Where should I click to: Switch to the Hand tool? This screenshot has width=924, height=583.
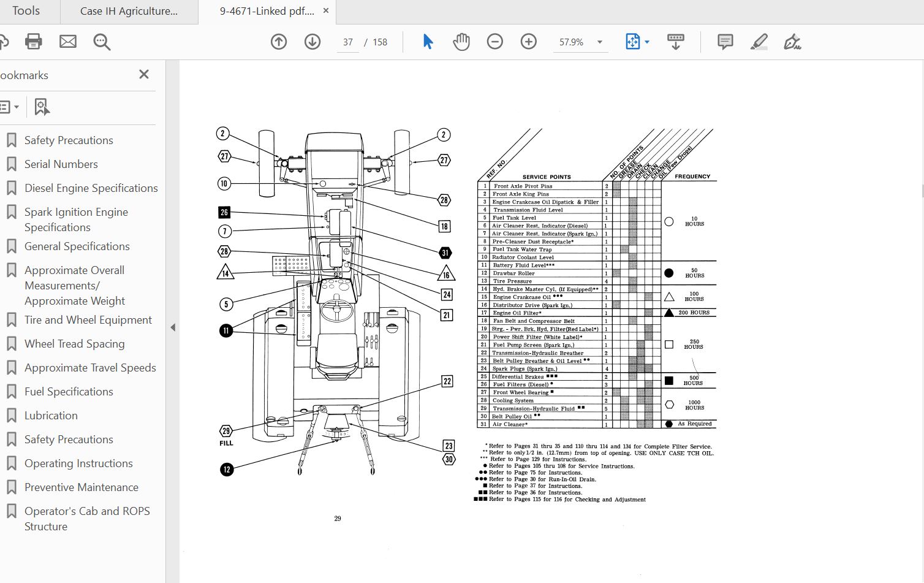coord(461,41)
